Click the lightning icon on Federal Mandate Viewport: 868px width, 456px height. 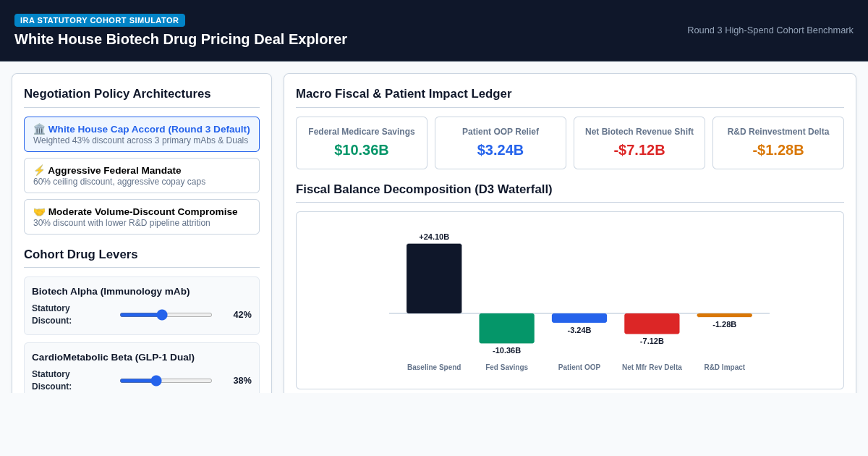point(39,171)
